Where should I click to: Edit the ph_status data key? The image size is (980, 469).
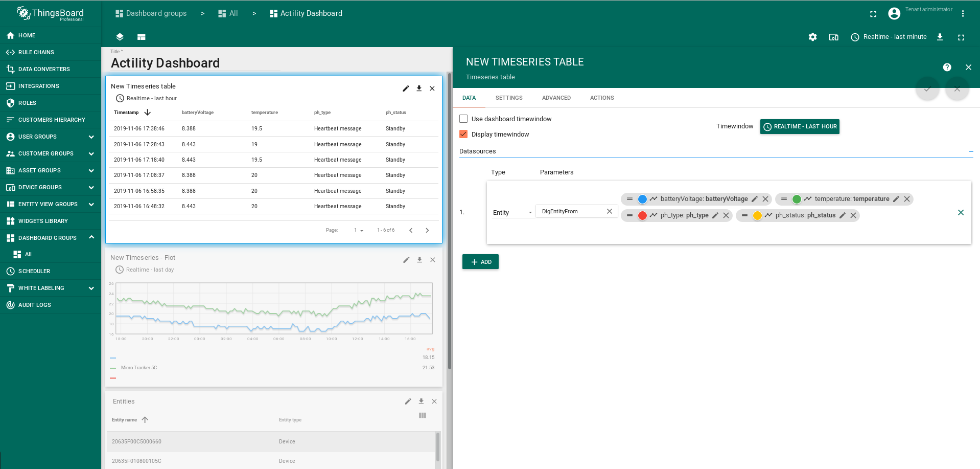pos(842,215)
